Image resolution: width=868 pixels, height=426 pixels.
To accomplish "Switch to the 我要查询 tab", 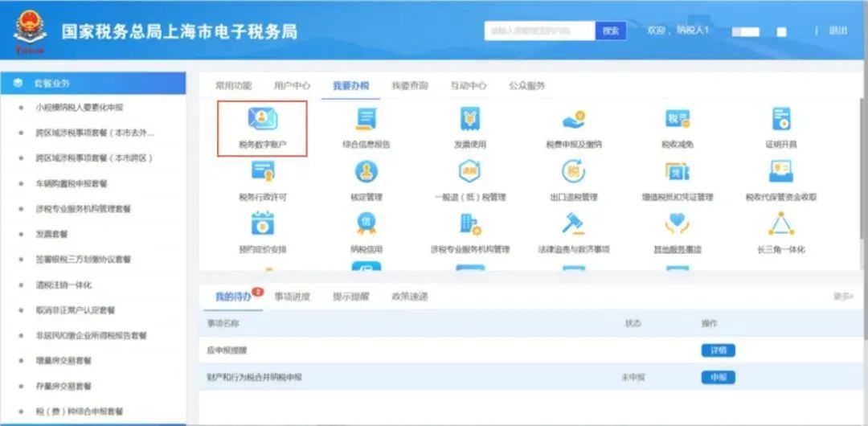I will (x=410, y=86).
